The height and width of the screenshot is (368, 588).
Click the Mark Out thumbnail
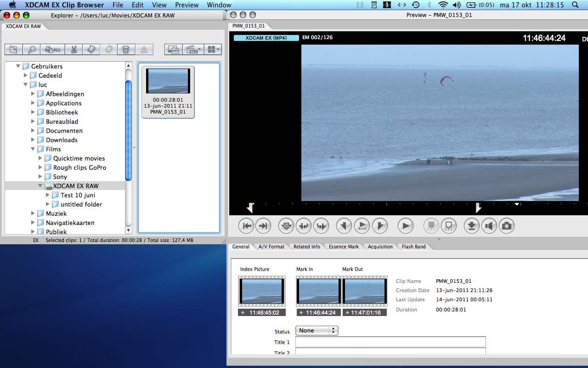pyautogui.click(x=364, y=291)
